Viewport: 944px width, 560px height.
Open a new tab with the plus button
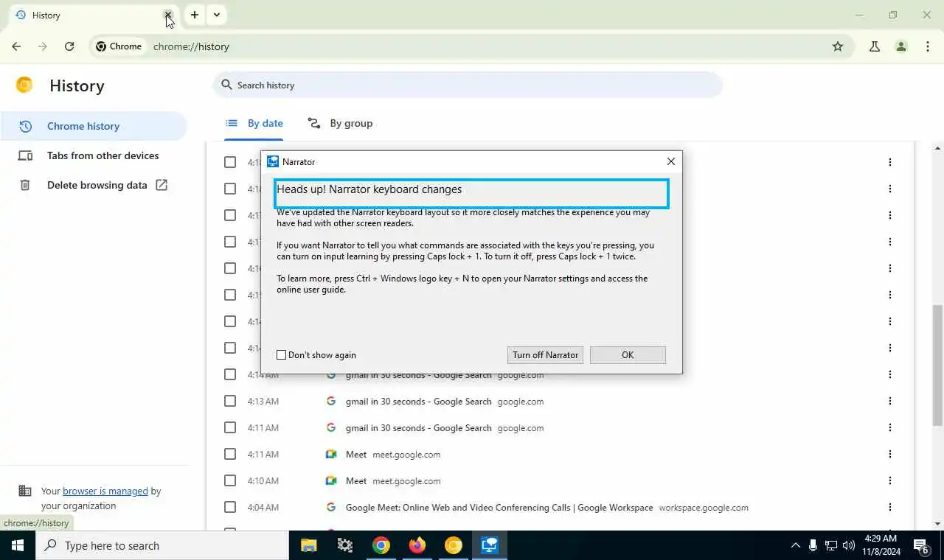pos(195,15)
